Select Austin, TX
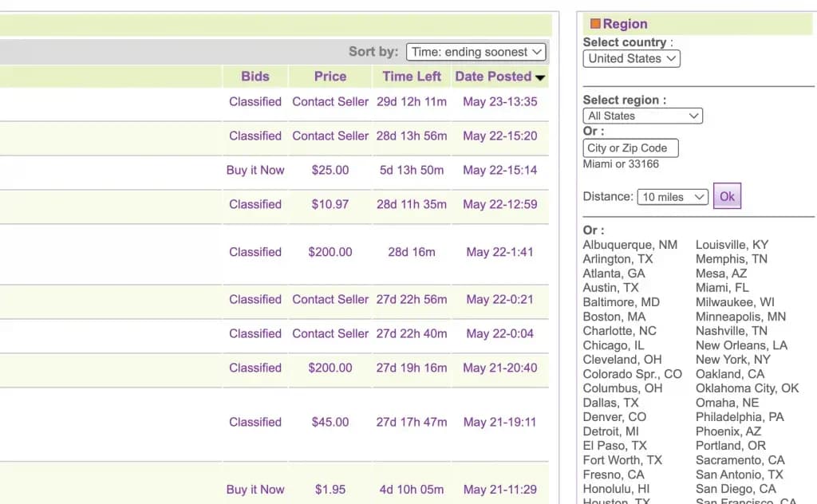 pyautogui.click(x=610, y=287)
